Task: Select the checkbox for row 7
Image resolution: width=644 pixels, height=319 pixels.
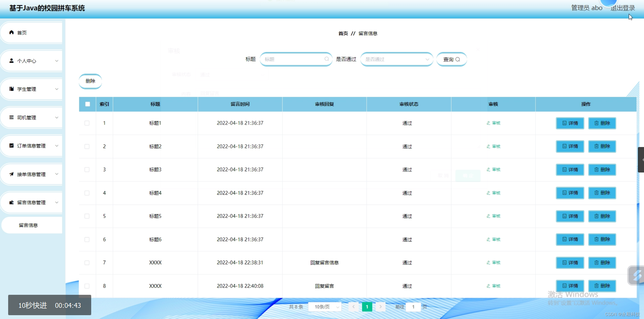Action: pyautogui.click(x=87, y=263)
